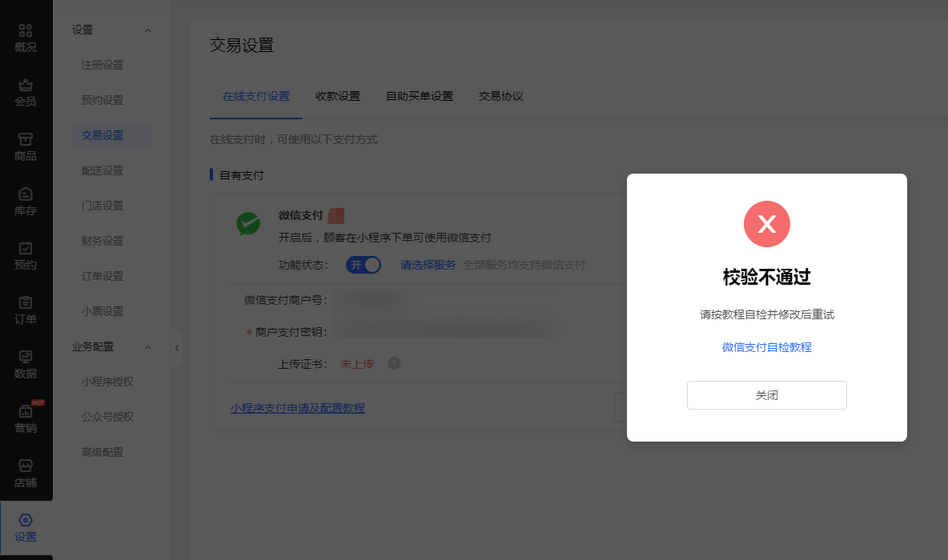Click the 自有支付 section heading

pos(241,175)
